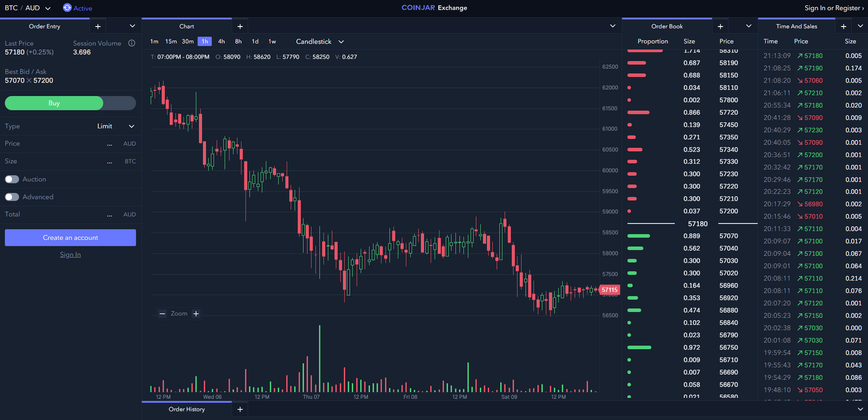Choose the 30m timeframe
This screenshot has width=868, height=420.
coord(188,42)
